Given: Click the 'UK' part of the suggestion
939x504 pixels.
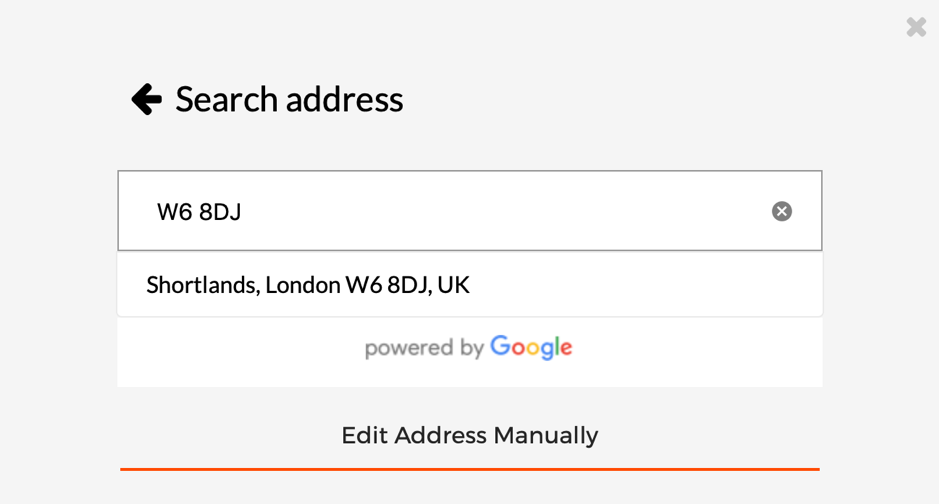Looking at the screenshot, I should (x=453, y=285).
